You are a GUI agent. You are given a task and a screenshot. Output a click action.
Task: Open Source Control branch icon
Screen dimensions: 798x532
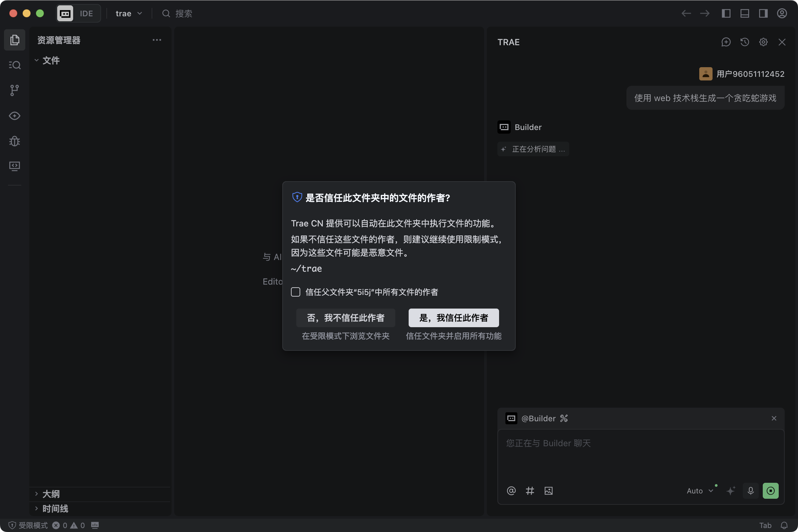15,90
